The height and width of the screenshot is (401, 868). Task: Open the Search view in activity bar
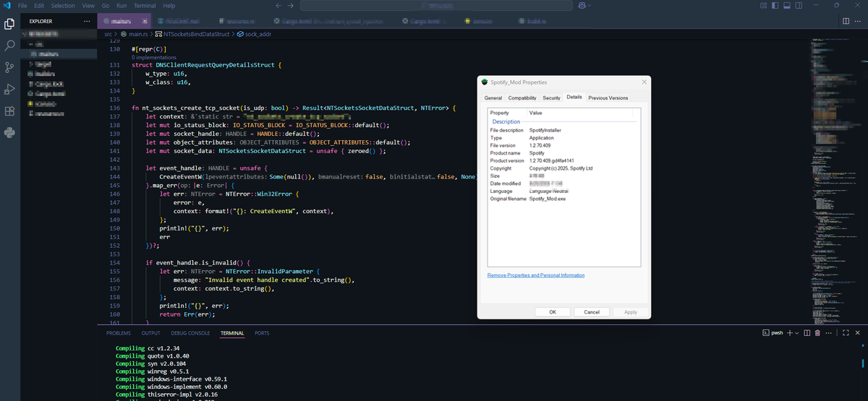tap(10, 46)
